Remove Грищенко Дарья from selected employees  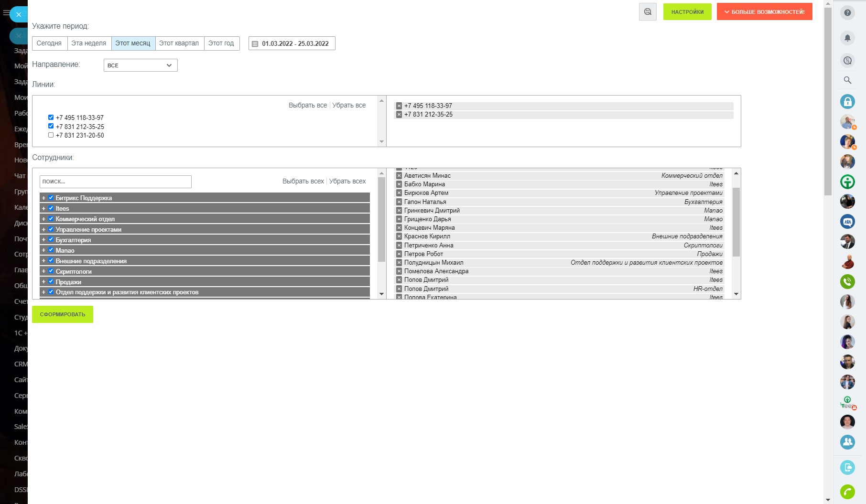(399, 219)
